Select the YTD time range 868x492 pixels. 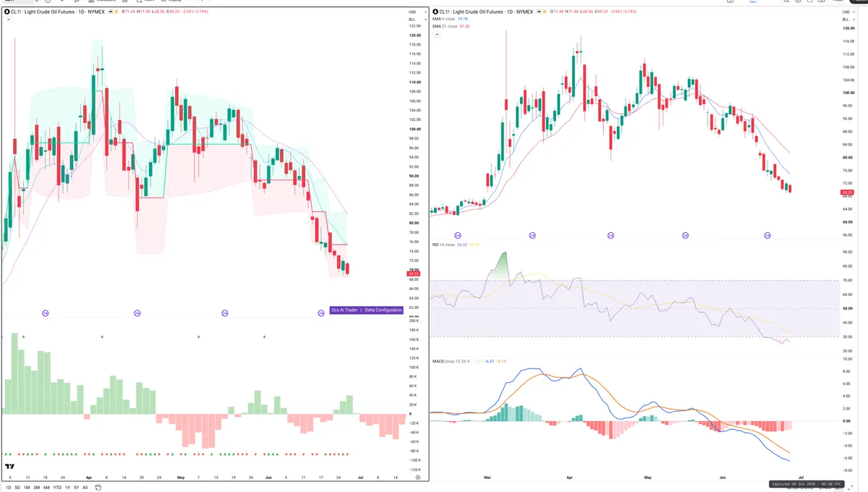(x=56, y=488)
